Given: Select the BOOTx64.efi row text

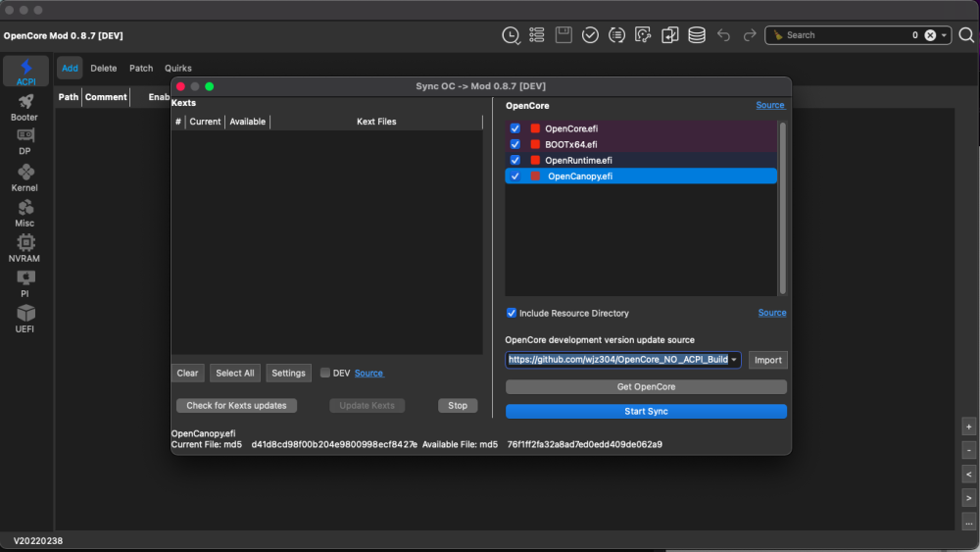Looking at the screenshot, I should point(570,144).
